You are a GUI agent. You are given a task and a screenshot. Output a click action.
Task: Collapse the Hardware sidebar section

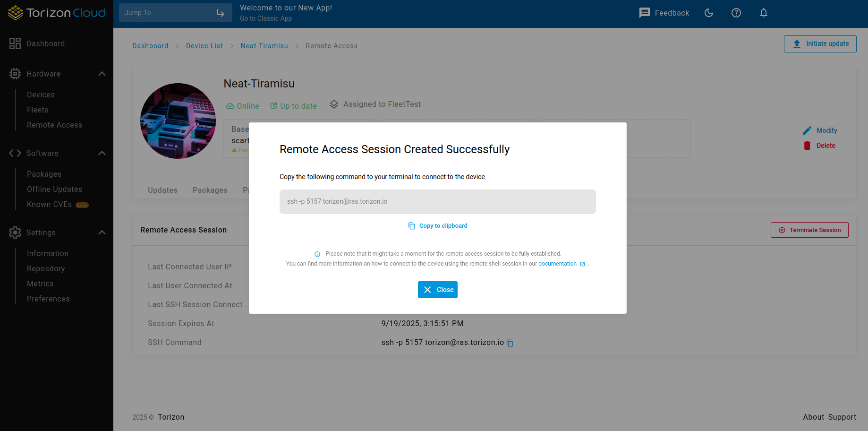point(102,74)
